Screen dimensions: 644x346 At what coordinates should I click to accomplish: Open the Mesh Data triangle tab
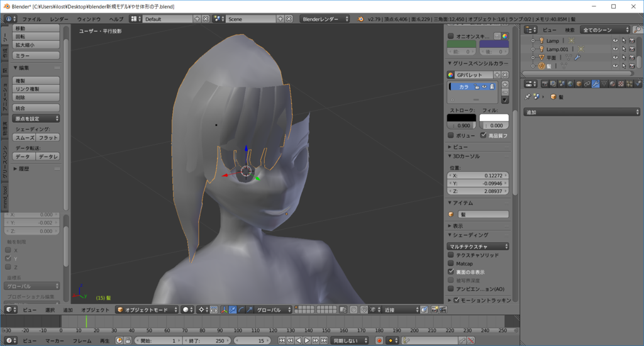[x=604, y=84]
